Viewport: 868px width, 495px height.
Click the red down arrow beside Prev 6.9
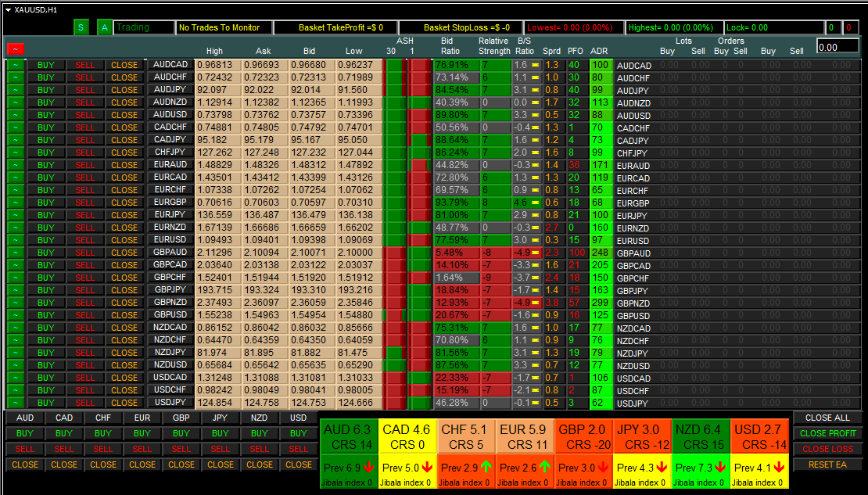368,468
